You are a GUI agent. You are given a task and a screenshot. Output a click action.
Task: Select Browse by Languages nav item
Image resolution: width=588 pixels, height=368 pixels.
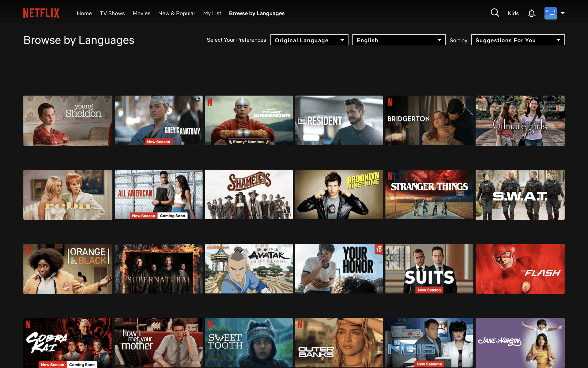click(257, 13)
